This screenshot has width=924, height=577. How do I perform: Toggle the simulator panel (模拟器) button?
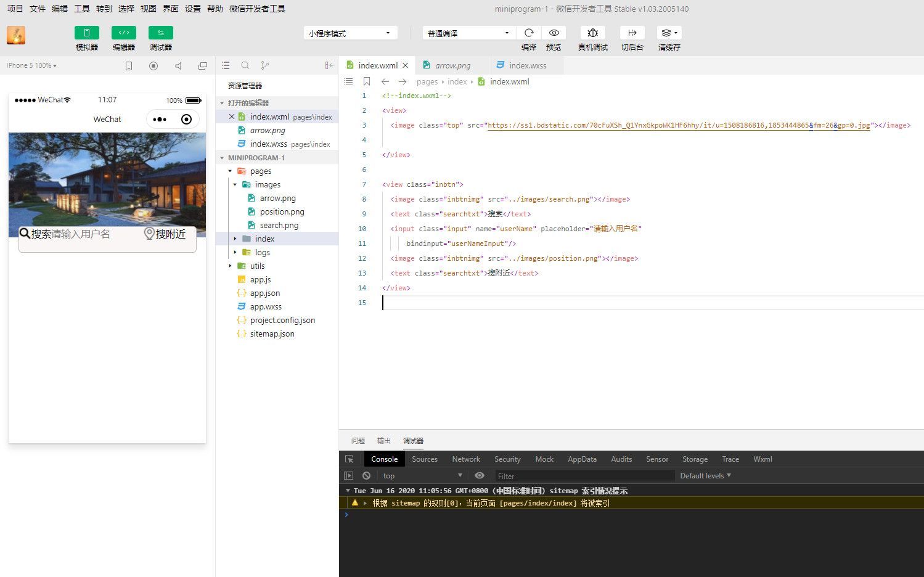pyautogui.click(x=87, y=33)
